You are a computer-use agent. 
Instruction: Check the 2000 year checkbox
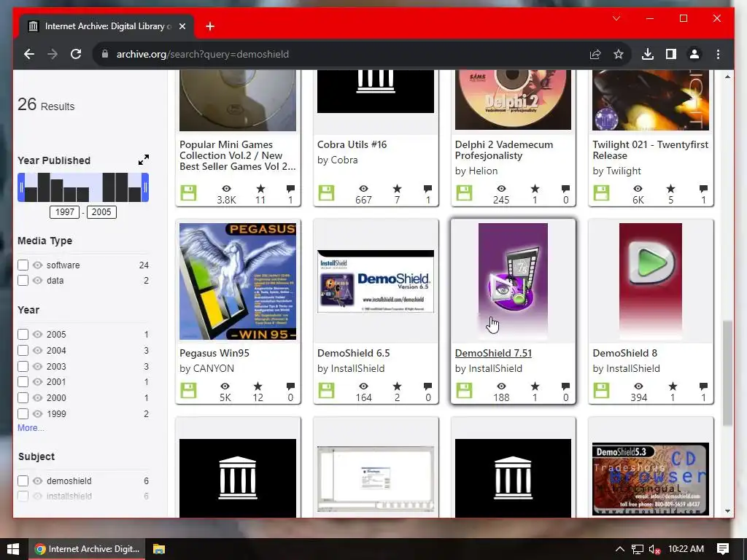23,397
